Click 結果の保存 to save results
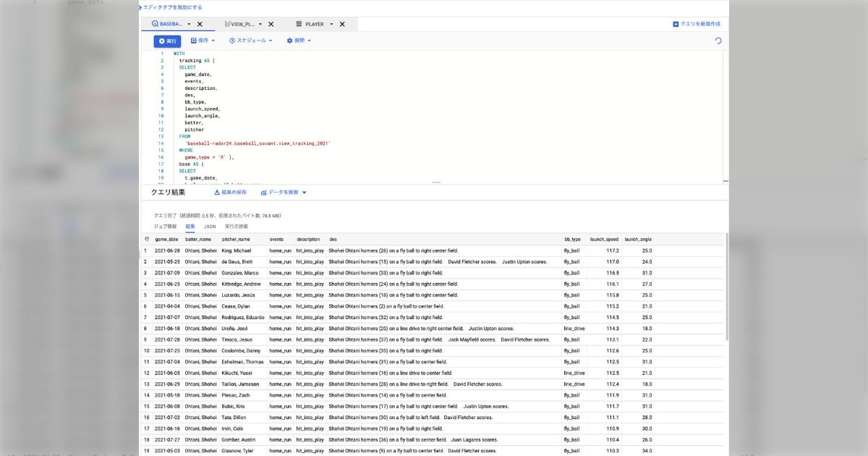 (x=230, y=193)
